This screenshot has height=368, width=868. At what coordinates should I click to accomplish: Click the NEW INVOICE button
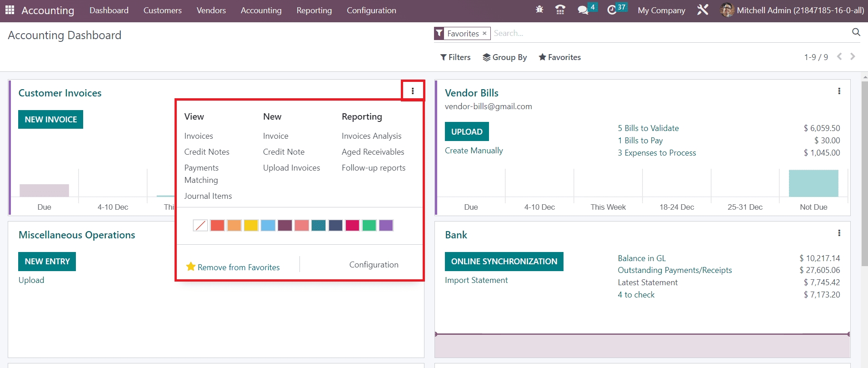pos(50,120)
